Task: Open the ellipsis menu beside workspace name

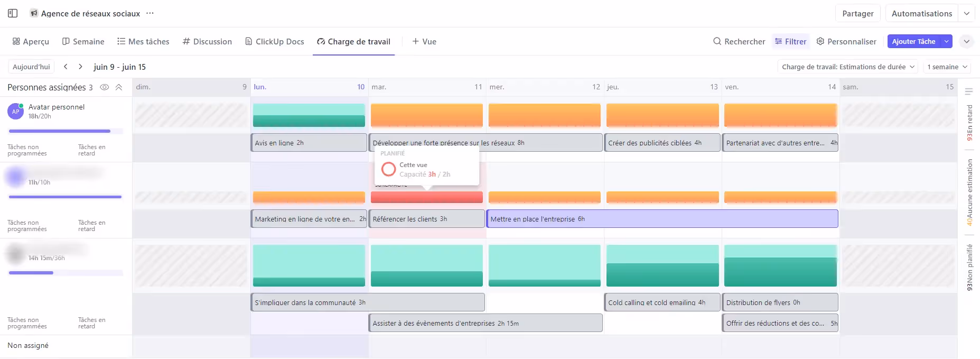Action: coord(150,13)
